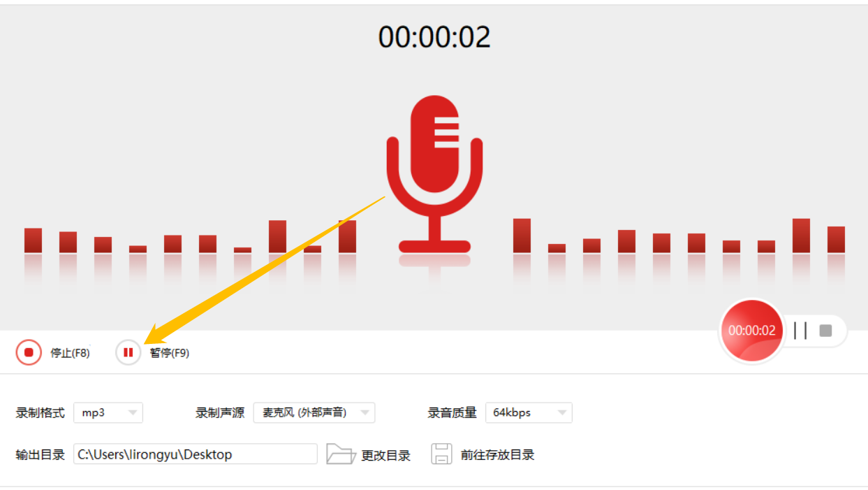This screenshot has width=868, height=490.
Task: Click the large 00:00:02 timer at the top
Action: [434, 37]
